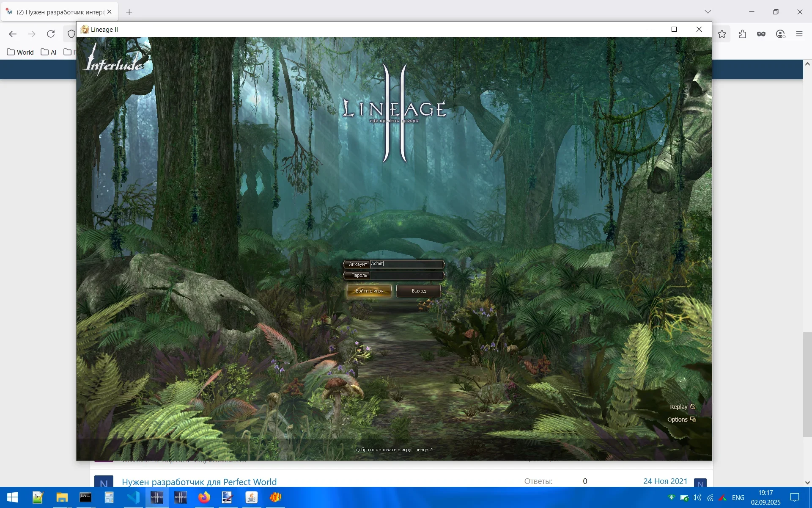
Task: Open the browser hamburger menu
Action: [x=799, y=34]
